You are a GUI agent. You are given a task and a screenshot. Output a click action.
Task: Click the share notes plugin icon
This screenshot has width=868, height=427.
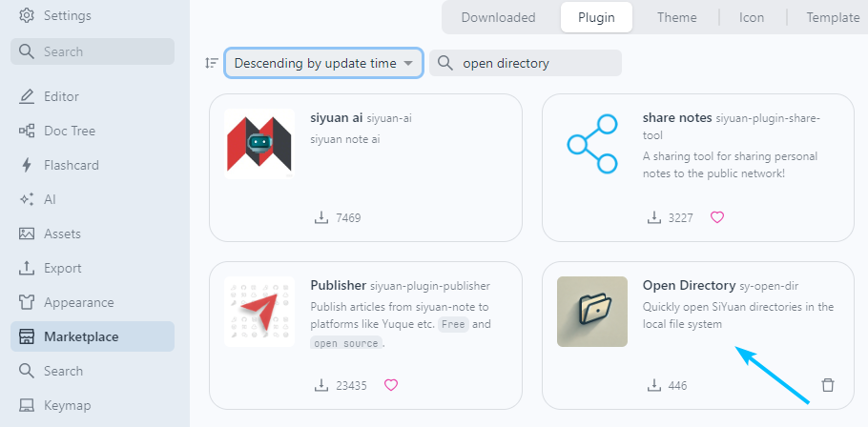[x=592, y=144]
